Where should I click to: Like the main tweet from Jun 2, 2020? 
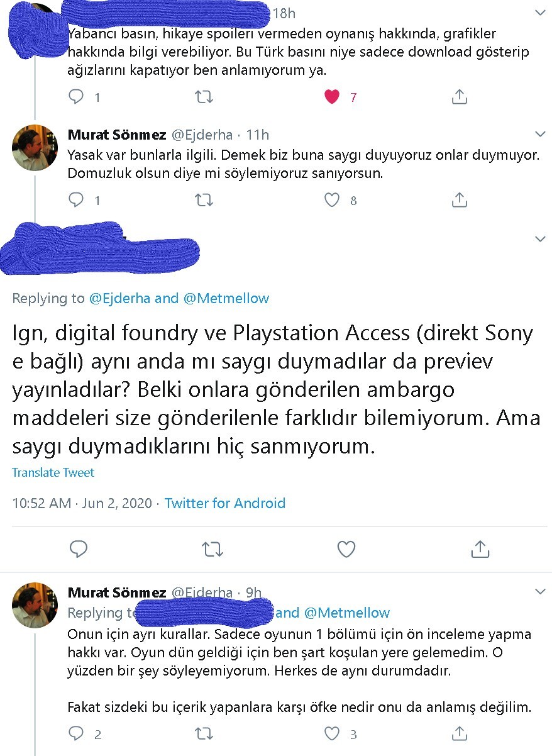[346, 549]
